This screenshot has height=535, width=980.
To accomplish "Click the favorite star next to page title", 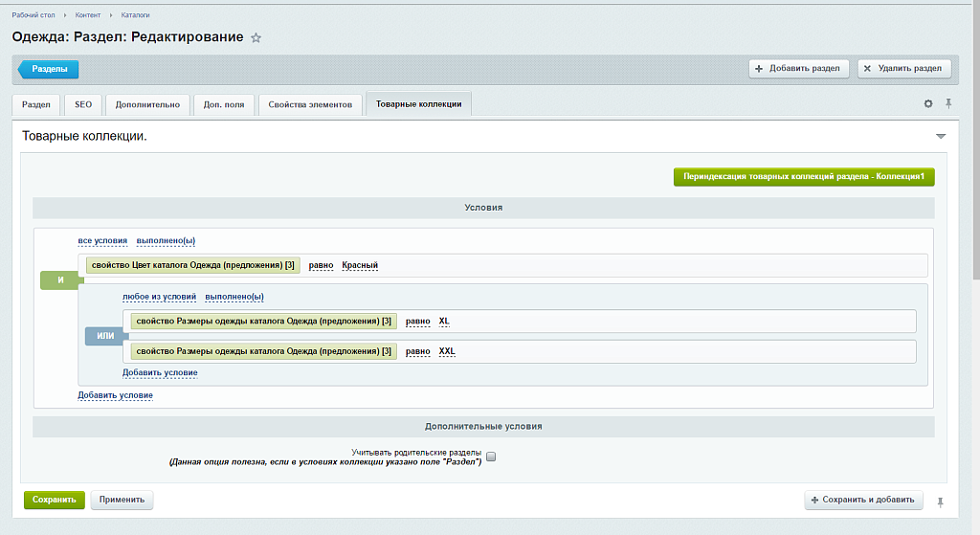I will tap(256, 38).
